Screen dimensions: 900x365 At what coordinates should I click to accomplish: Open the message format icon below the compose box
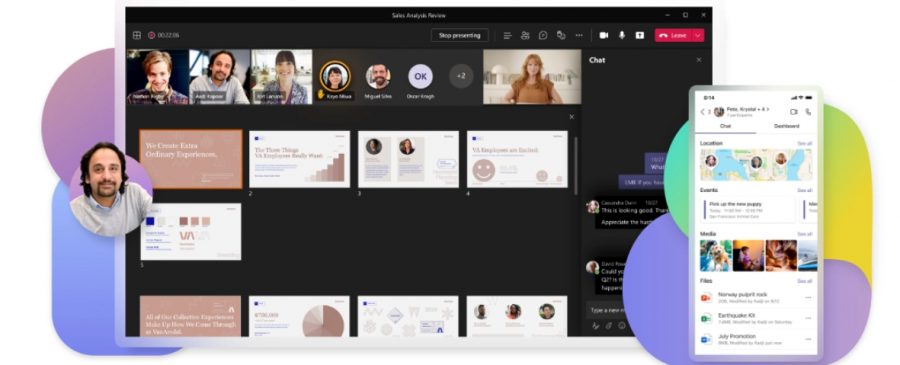596,325
